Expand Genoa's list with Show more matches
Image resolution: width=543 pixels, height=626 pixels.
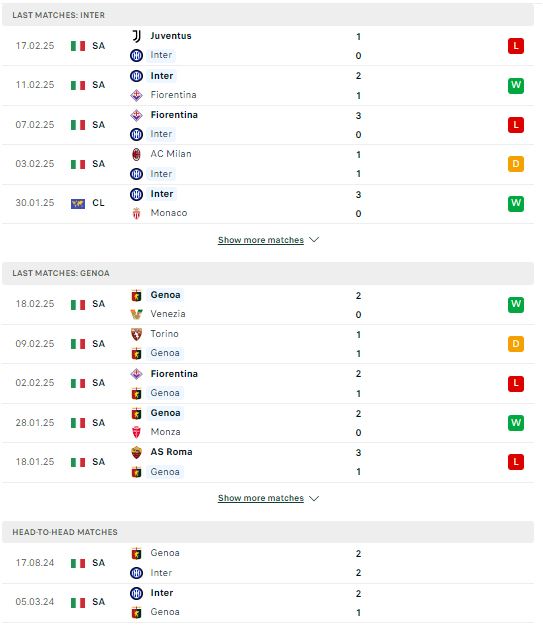[261, 498]
